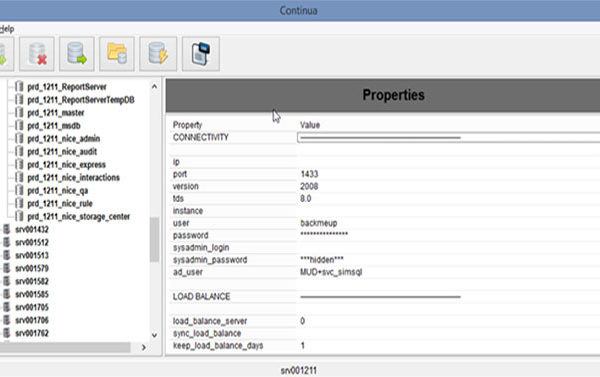Select prd_1211_nice_rule database

click(x=60, y=204)
